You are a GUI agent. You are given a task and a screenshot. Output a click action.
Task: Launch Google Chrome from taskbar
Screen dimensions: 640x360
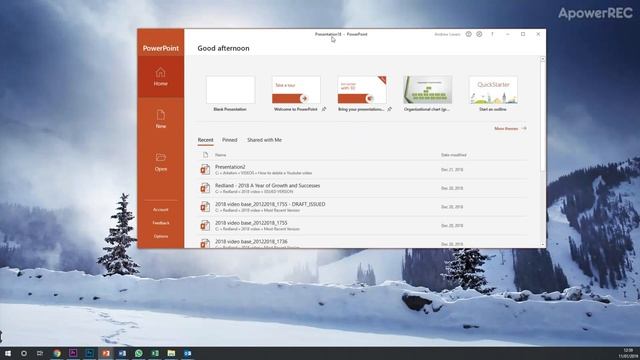click(x=57, y=353)
